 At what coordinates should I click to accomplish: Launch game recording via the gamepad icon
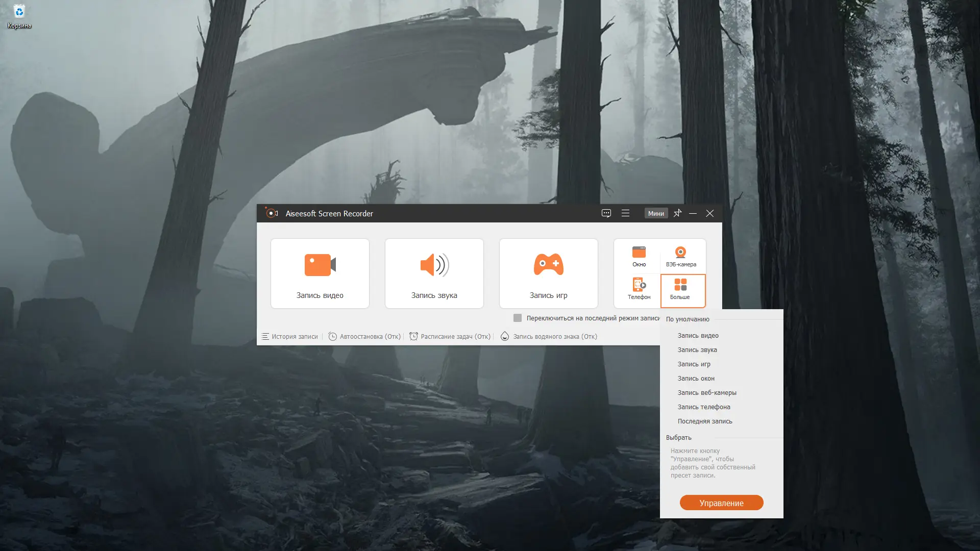pos(548,265)
